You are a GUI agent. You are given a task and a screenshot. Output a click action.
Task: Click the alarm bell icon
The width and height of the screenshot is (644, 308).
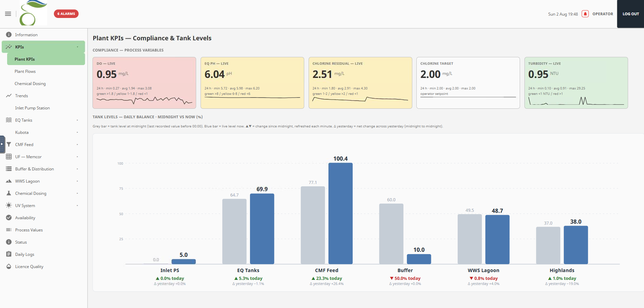click(585, 14)
